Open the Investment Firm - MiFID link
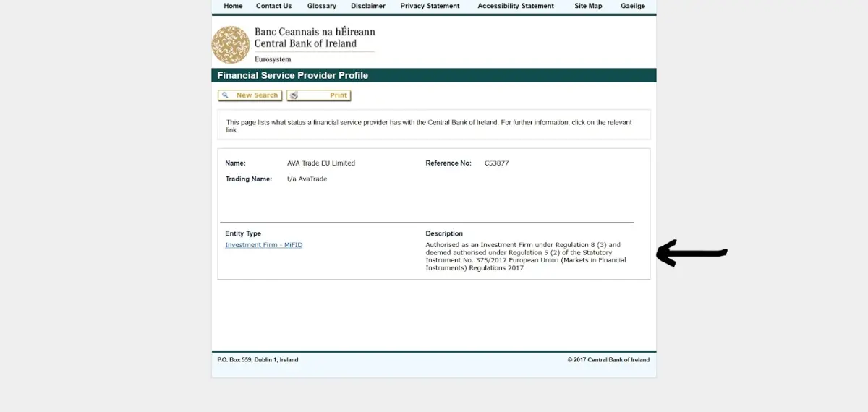 [263, 245]
